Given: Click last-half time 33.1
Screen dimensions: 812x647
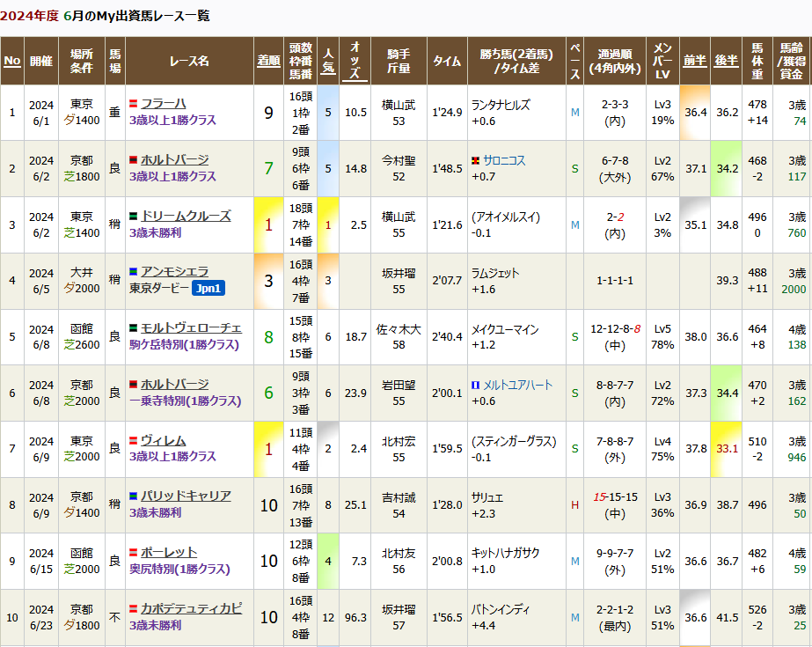Looking at the screenshot, I should coord(727,449).
